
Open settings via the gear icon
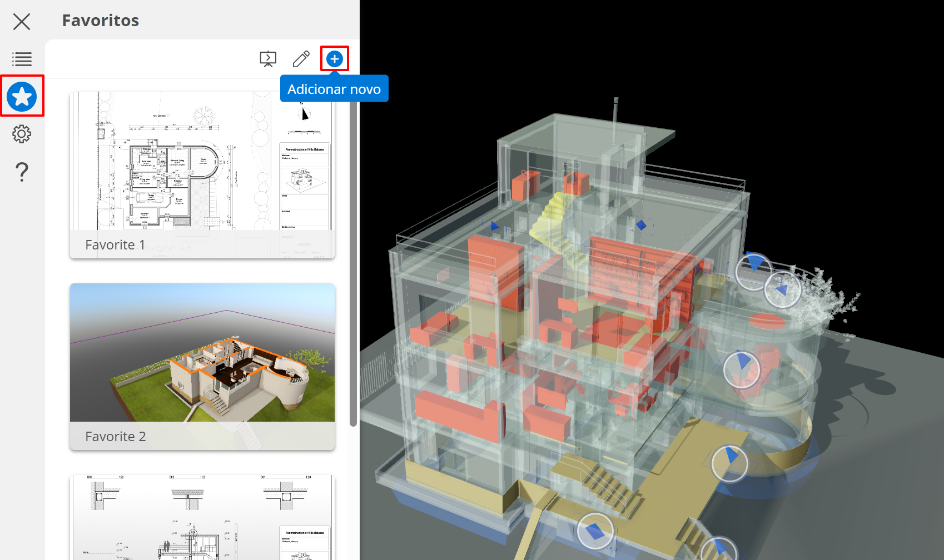click(22, 134)
